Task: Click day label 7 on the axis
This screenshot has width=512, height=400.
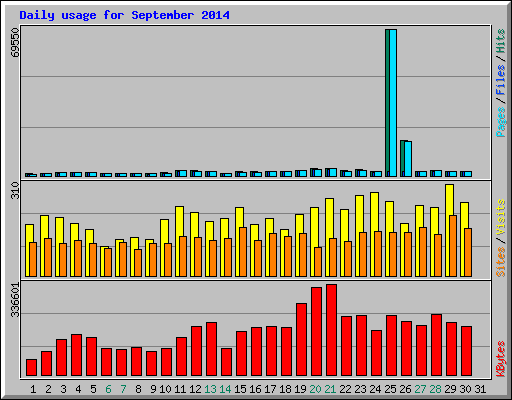Action: click(x=123, y=389)
